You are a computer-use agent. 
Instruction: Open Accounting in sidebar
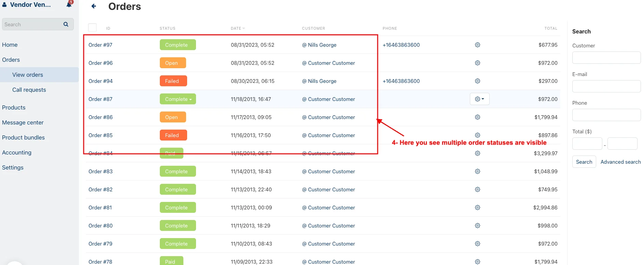pos(17,152)
